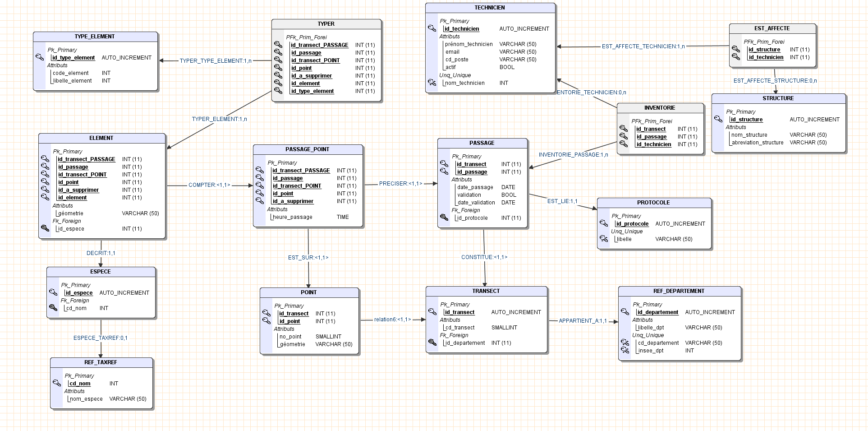Click the heure_passage attribute in PASSAGE_POINT
The width and height of the screenshot is (868, 431).
[293, 217]
